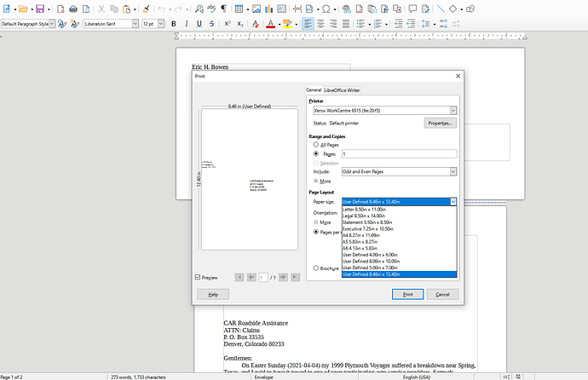This screenshot has width=588, height=380.
Task: Click the Cut scissors icon
Action: point(101,9)
